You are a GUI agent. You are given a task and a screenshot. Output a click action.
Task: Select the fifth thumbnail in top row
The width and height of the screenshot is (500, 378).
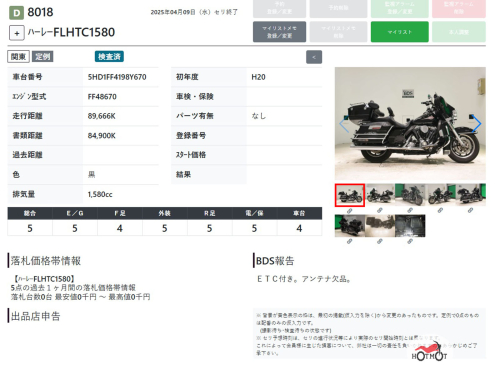point(471,195)
